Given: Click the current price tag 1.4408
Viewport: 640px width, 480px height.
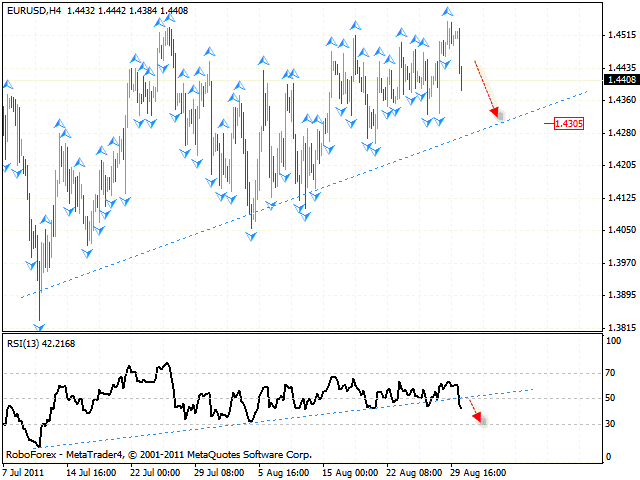Looking at the screenshot, I should click(x=621, y=80).
